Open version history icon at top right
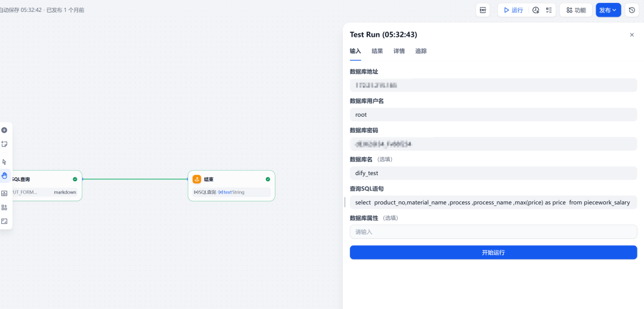This screenshot has height=309, width=644. (632, 10)
